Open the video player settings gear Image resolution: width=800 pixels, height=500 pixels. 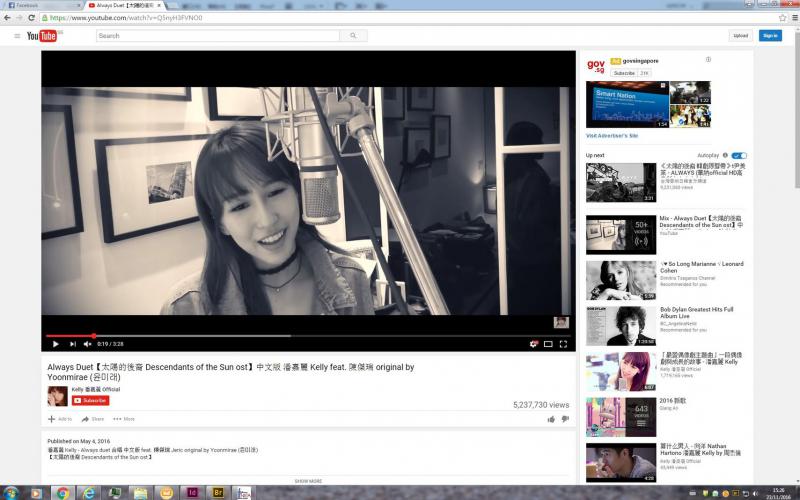tap(534, 344)
